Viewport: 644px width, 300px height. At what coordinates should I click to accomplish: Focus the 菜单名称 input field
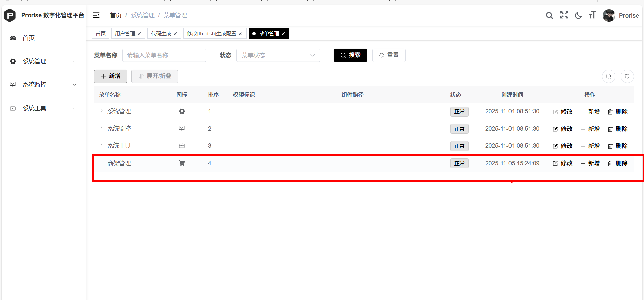point(164,55)
